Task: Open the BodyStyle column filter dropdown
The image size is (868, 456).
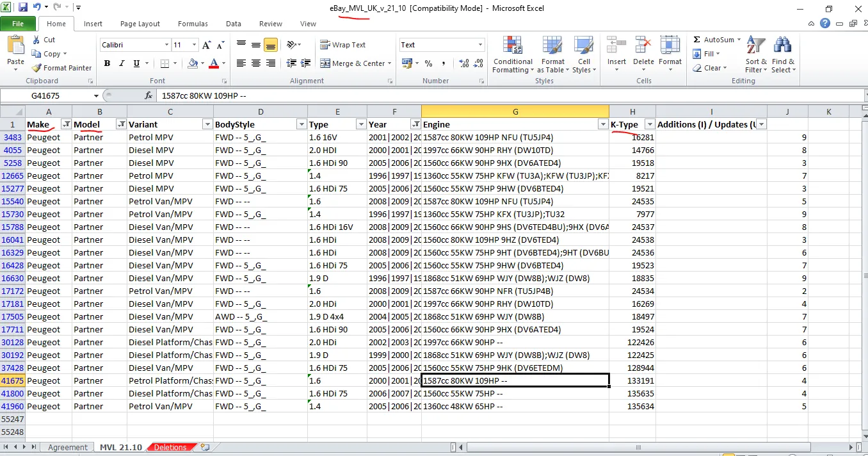Action: pos(301,125)
